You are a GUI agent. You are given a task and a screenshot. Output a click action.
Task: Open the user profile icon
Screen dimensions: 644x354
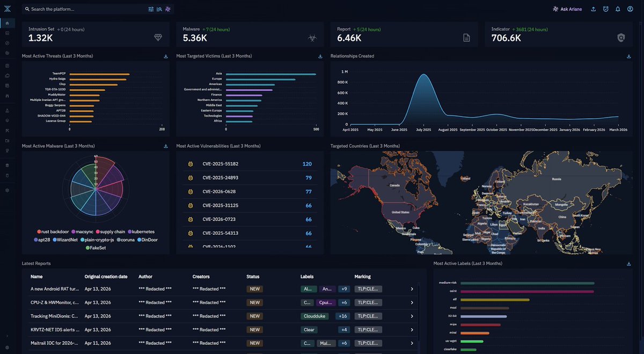[630, 9]
